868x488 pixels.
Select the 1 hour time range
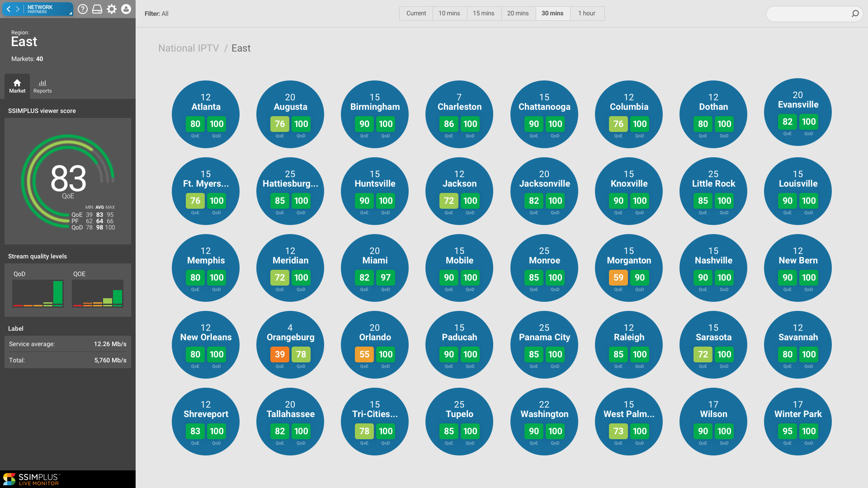click(586, 14)
